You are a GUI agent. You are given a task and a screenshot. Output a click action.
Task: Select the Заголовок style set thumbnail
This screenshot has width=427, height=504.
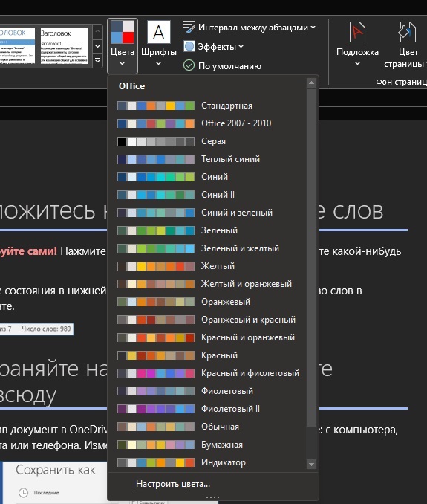(x=64, y=46)
